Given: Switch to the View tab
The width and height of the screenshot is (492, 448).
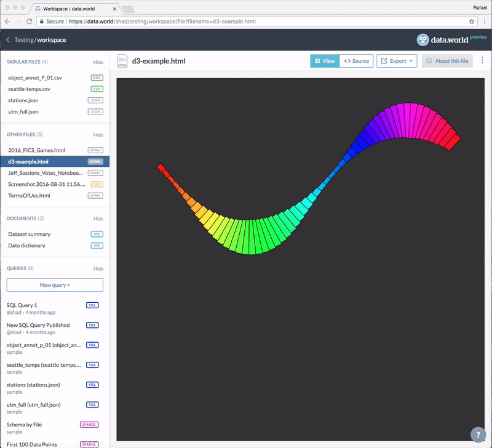Looking at the screenshot, I should pos(325,61).
